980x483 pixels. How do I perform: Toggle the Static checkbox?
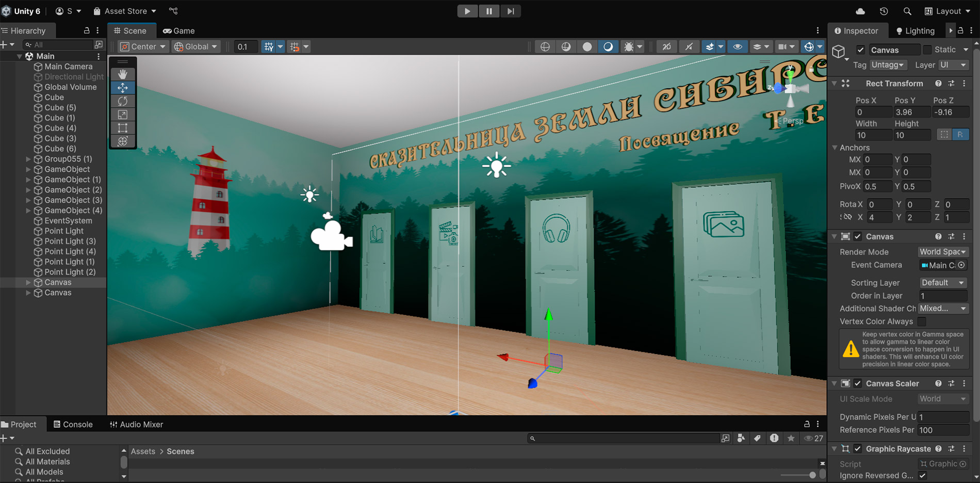pyautogui.click(x=927, y=50)
